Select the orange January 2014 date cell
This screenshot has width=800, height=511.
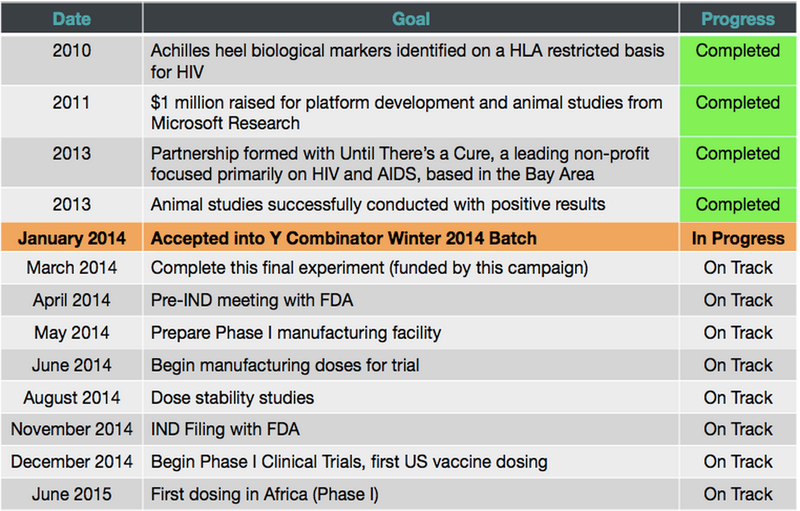click(x=70, y=238)
